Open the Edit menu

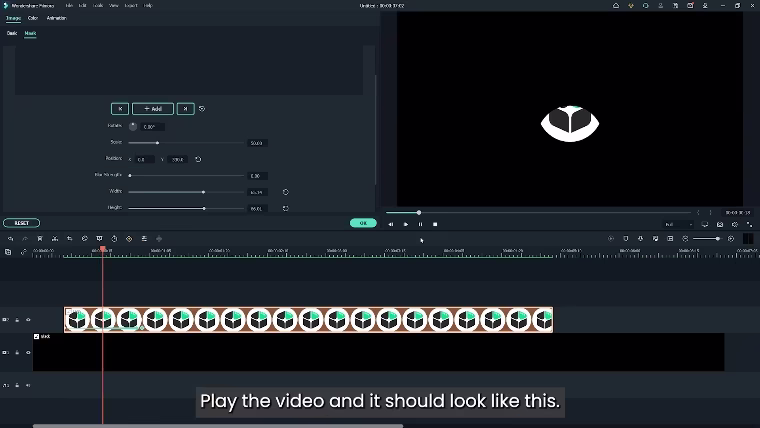82,6
